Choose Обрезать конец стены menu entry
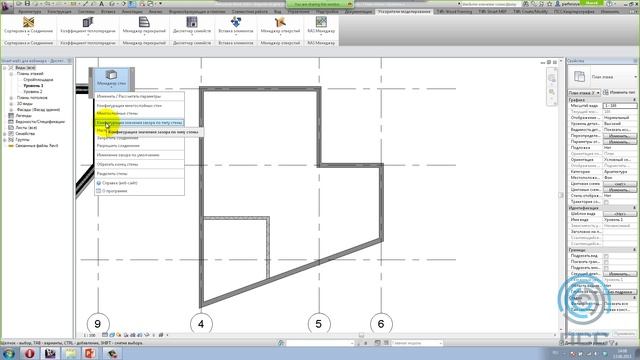The image size is (640, 360). [x=139, y=164]
